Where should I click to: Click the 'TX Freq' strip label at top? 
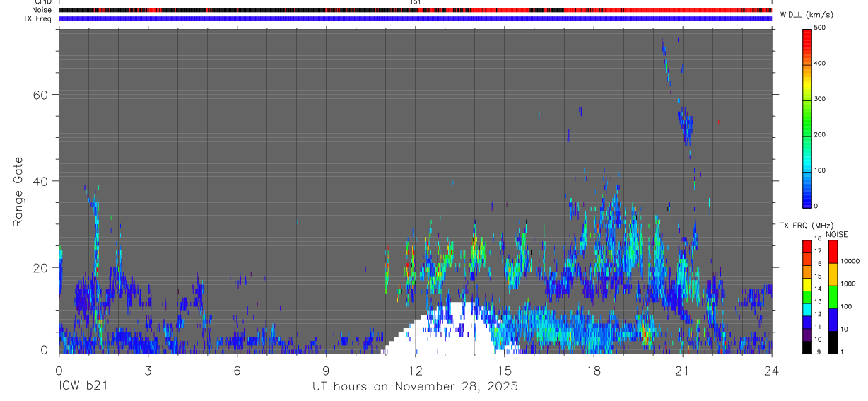pos(38,18)
